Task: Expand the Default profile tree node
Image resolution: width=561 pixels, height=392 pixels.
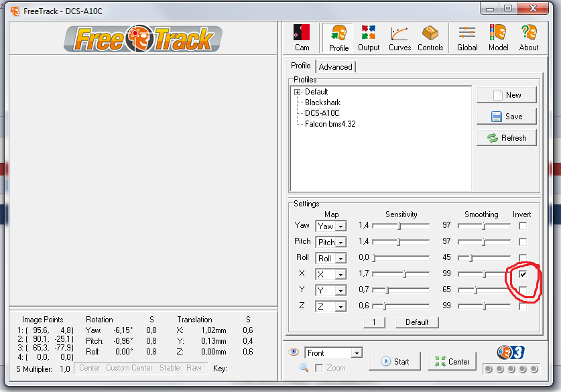Action: 297,92
